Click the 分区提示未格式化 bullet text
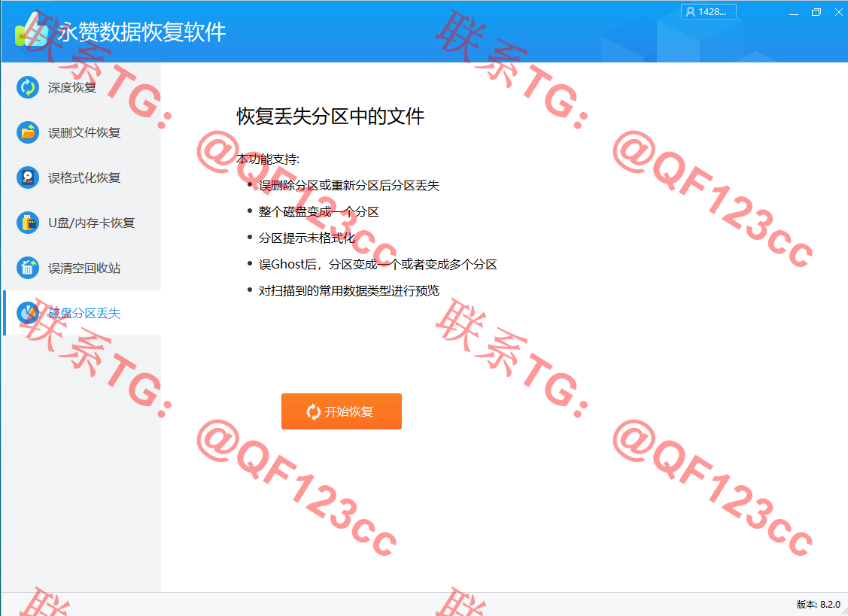The width and height of the screenshot is (848, 616). coord(307,238)
